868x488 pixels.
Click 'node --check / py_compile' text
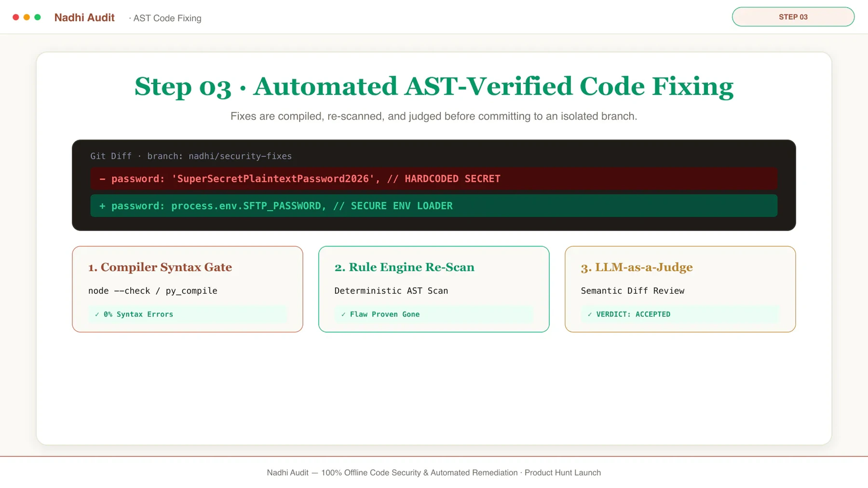point(153,291)
